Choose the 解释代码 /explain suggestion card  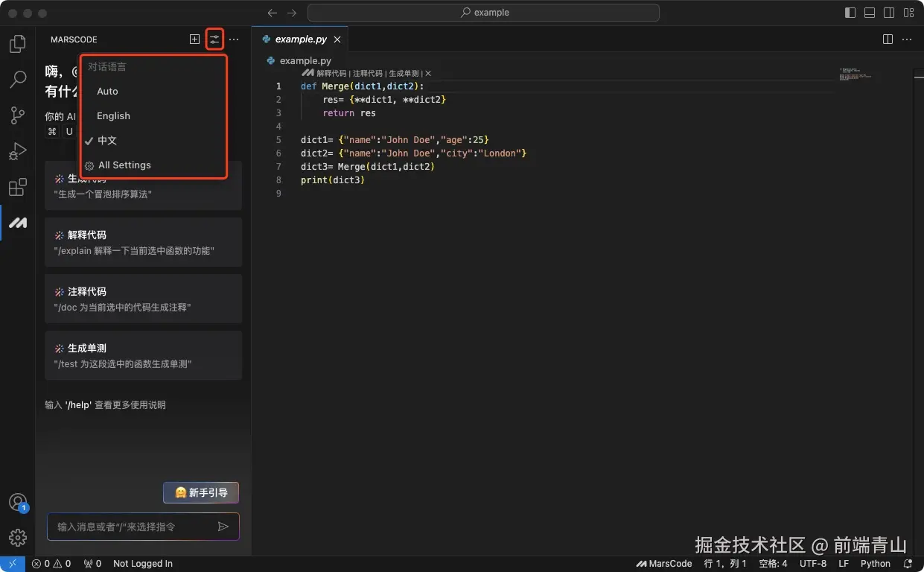pyautogui.click(x=143, y=242)
